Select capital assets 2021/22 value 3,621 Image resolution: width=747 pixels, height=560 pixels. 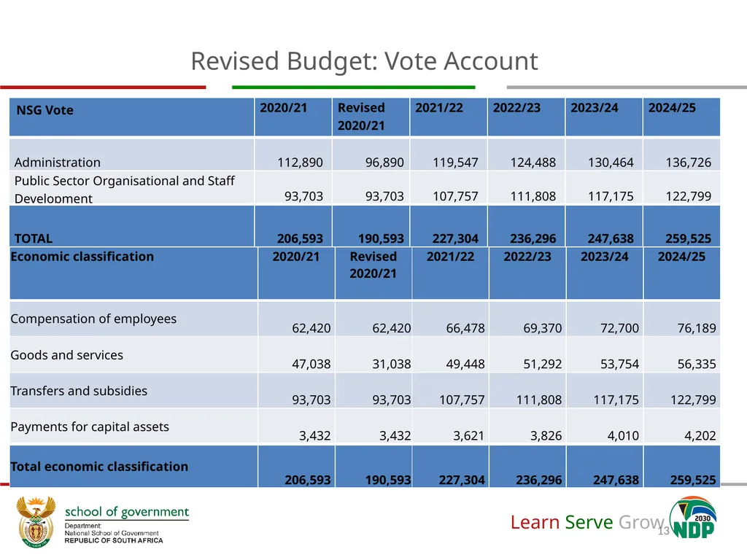point(468,435)
